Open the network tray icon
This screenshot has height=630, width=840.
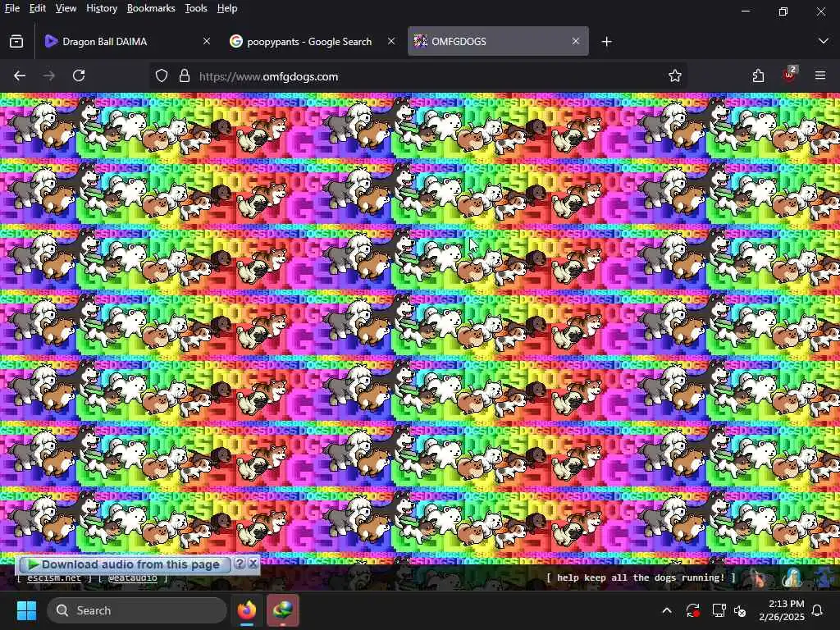coord(719,610)
